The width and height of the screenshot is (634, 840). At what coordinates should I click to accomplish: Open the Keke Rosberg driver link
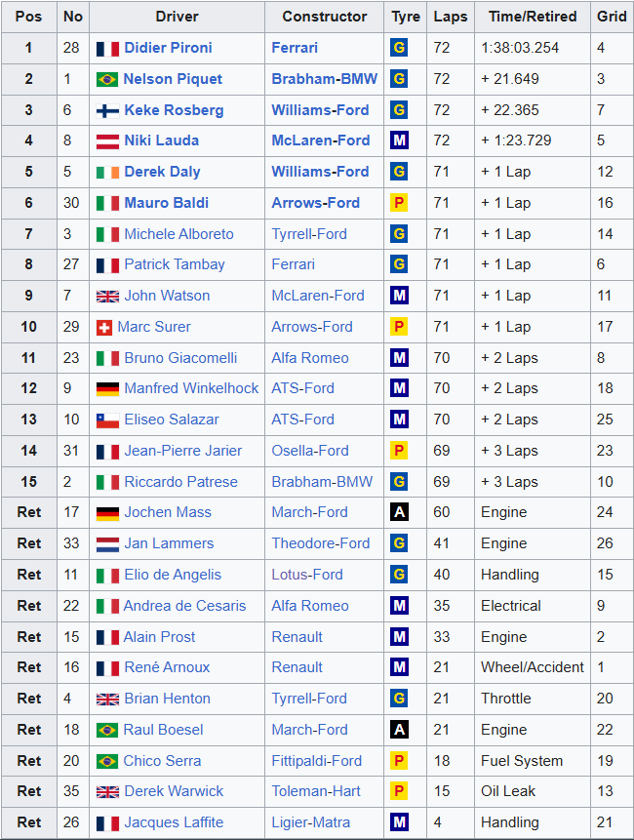click(174, 110)
